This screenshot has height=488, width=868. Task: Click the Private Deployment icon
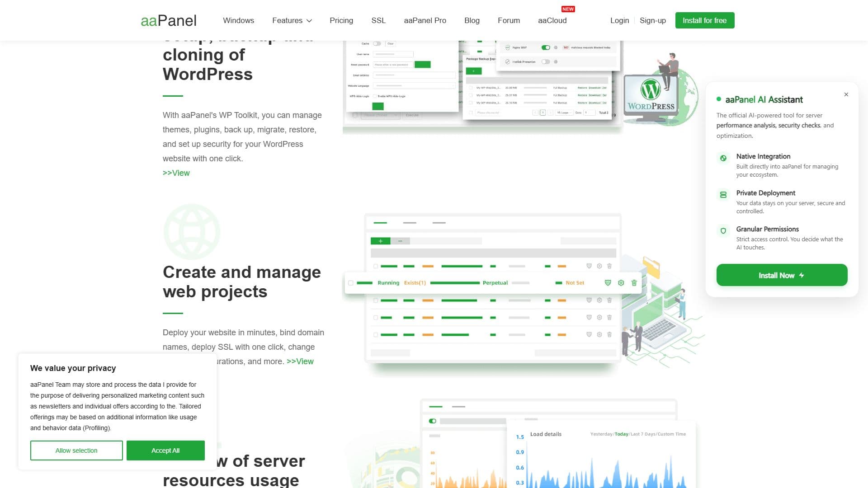[723, 195]
